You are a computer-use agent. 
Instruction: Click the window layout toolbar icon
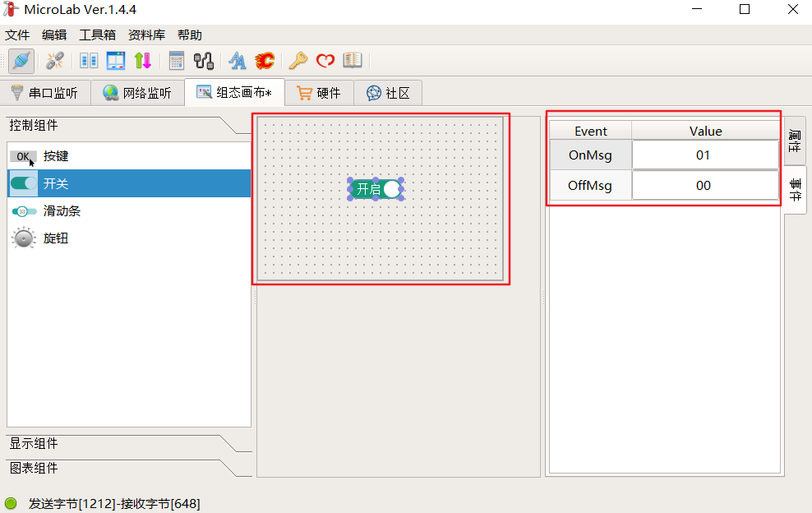115,60
